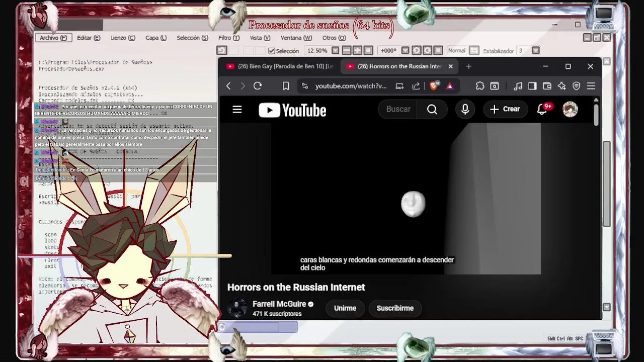644x362 pixels.
Task: Open the YouTube account avatar menu
Action: pos(570,109)
